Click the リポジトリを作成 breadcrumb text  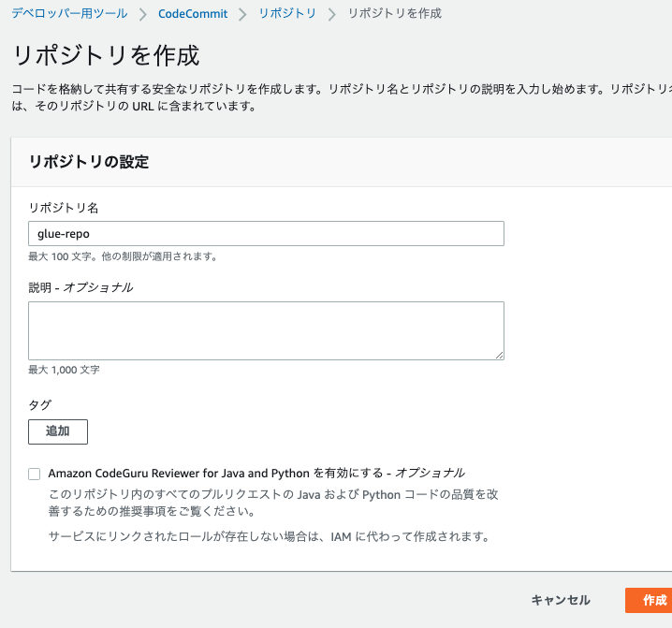pos(395,13)
